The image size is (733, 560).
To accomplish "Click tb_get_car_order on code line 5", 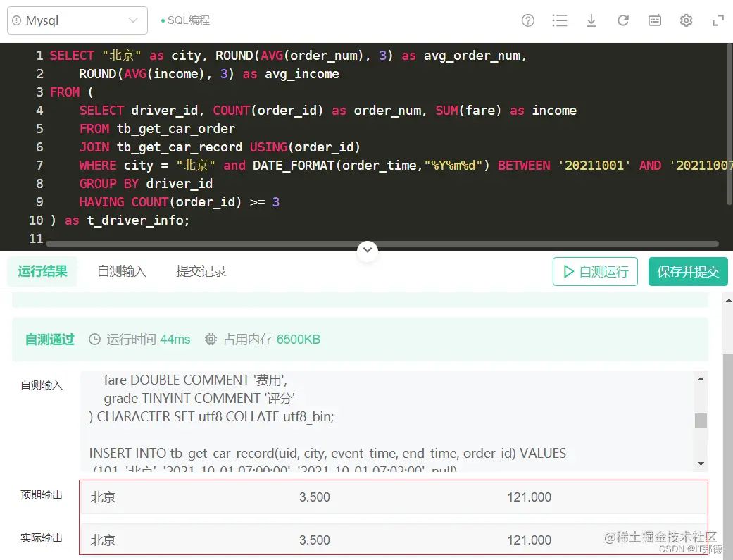I will click(176, 129).
